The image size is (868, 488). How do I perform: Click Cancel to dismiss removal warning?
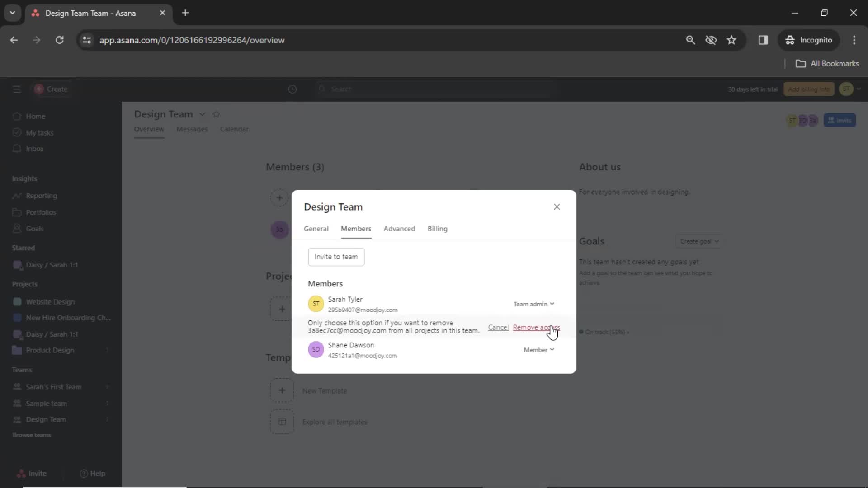[498, 327]
